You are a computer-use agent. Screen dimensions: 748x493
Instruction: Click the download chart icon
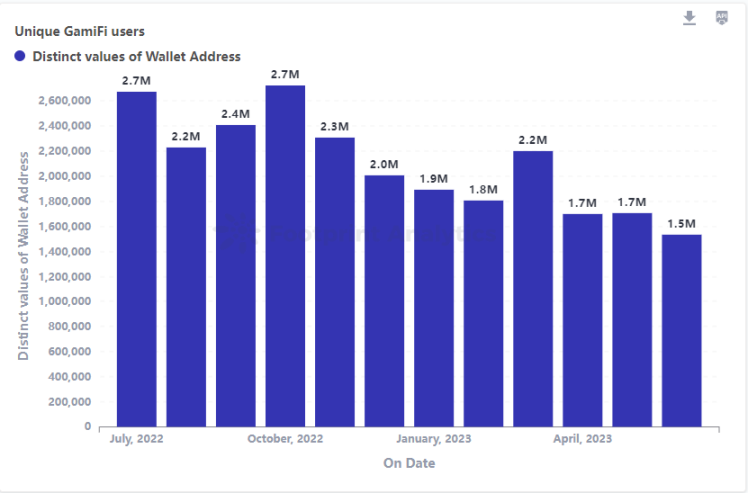689,18
